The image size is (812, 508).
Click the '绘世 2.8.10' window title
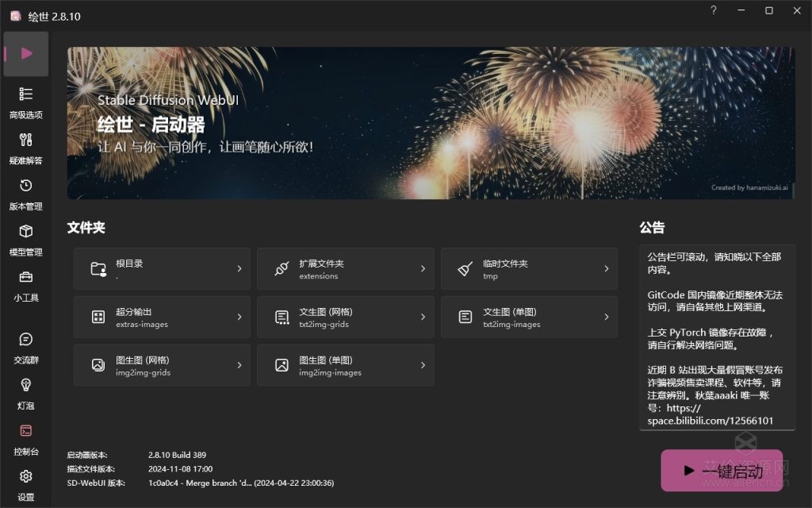pos(55,17)
